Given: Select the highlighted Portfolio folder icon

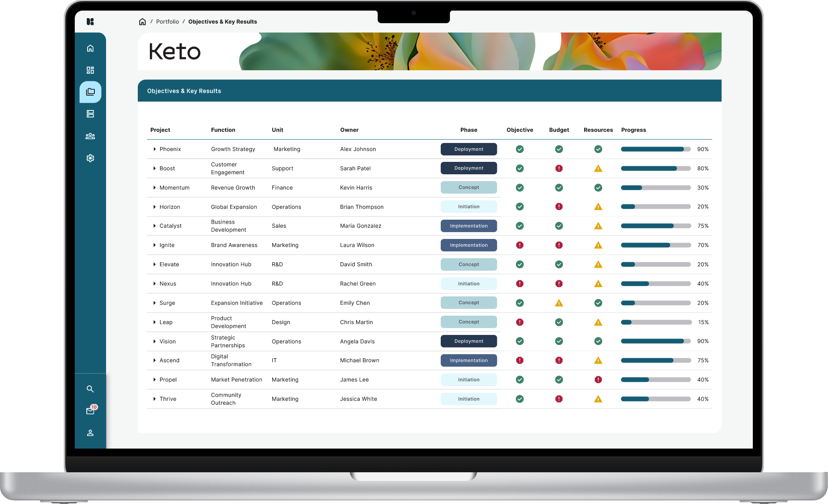Looking at the screenshot, I should click(90, 92).
